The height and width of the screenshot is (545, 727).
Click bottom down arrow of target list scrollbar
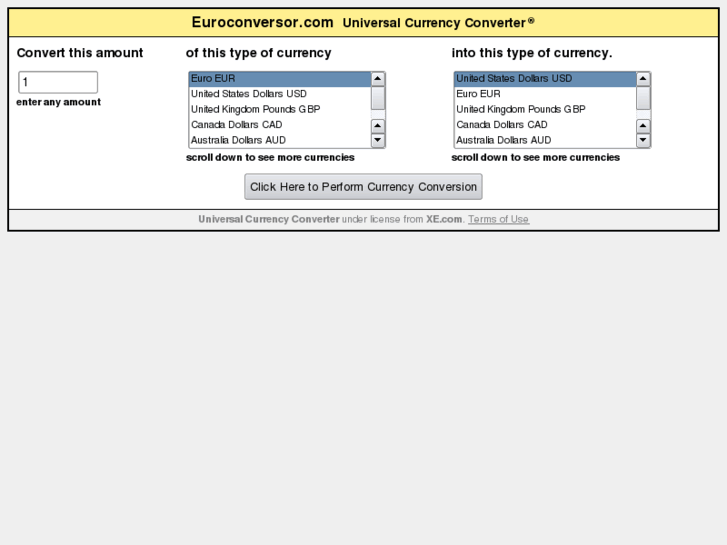(x=643, y=140)
